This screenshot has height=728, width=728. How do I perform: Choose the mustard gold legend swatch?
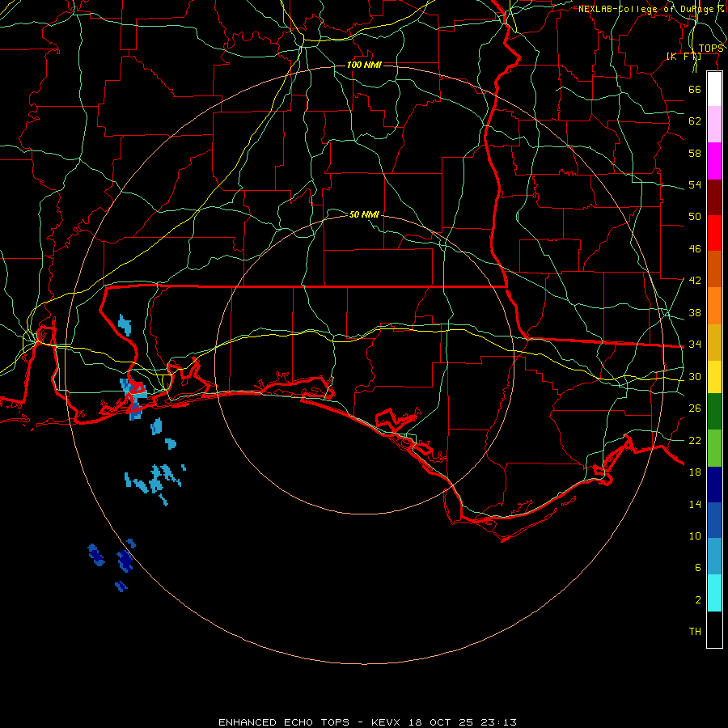pyautogui.click(x=714, y=342)
